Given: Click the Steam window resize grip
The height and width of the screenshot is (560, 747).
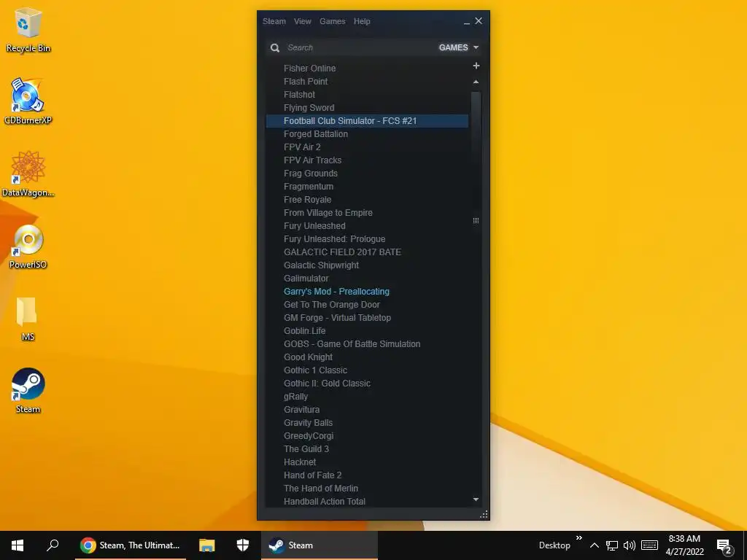Looking at the screenshot, I should [484, 514].
